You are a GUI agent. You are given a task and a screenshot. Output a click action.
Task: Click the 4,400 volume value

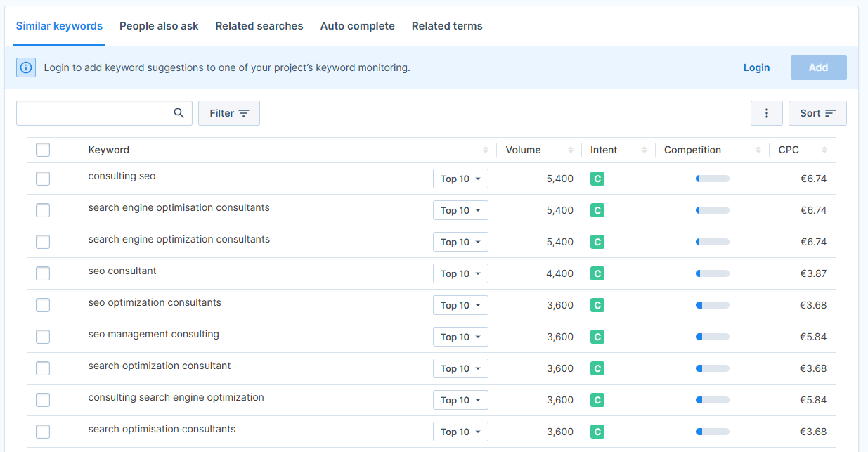pyautogui.click(x=560, y=273)
